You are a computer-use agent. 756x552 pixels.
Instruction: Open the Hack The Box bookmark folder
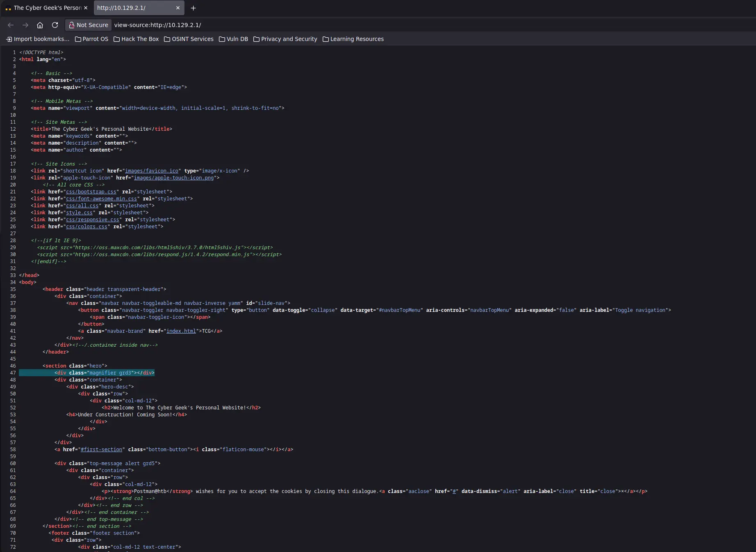136,39
